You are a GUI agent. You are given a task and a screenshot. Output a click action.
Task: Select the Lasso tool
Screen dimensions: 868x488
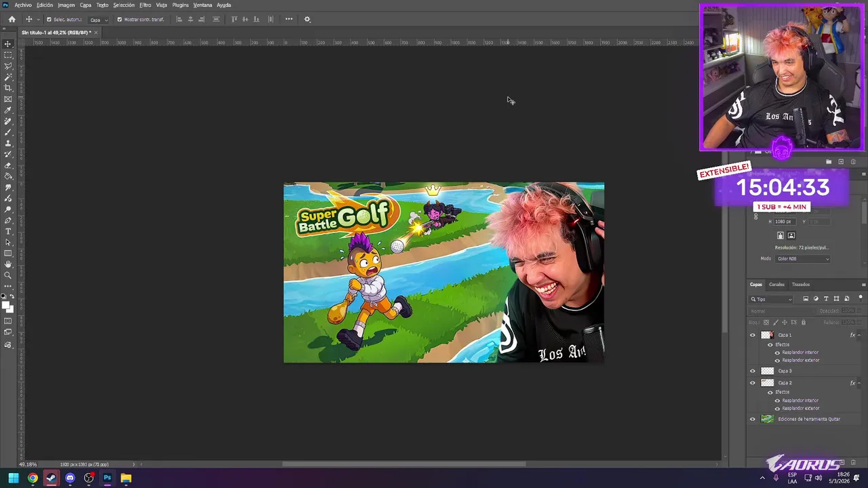coord(8,66)
